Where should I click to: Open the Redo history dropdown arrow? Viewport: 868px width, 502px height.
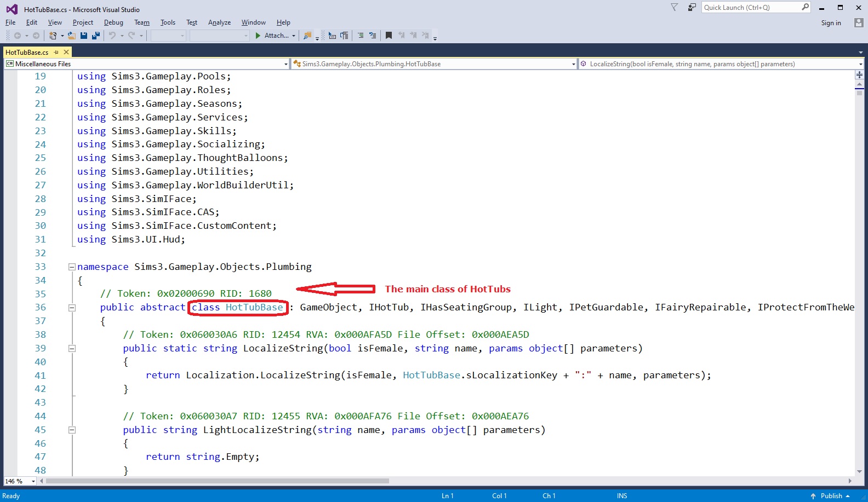pyautogui.click(x=141, y=36)
